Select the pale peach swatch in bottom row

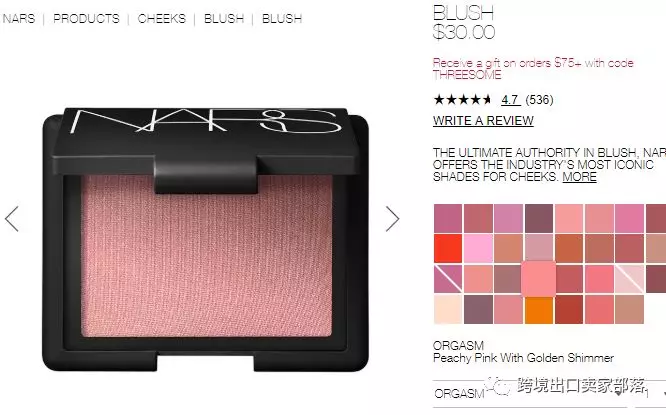(448, 310)
